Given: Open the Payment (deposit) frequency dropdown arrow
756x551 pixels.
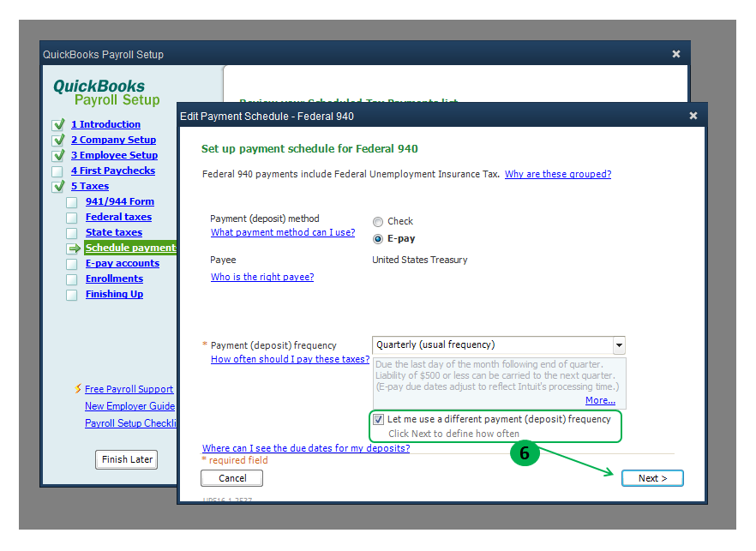Looking at the screenshot, I should click(x=619, y=345).
